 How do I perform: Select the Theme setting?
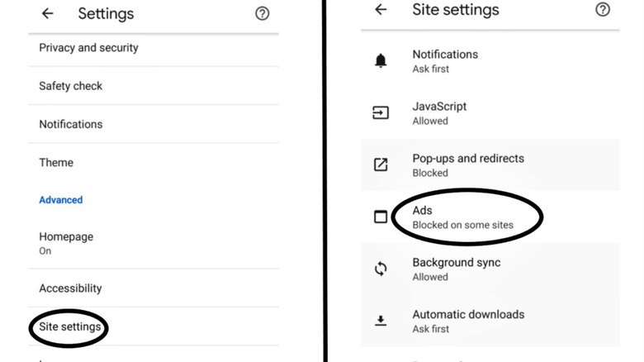(56, 163)
